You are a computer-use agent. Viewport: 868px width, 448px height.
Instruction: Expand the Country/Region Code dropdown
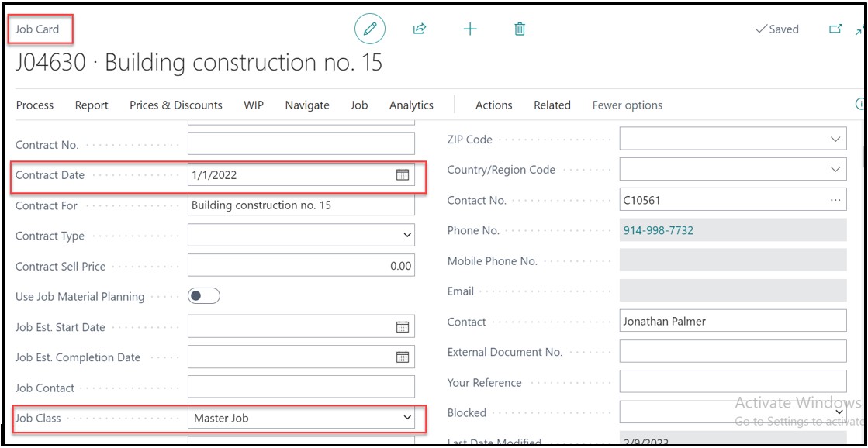tap(835, 170)
